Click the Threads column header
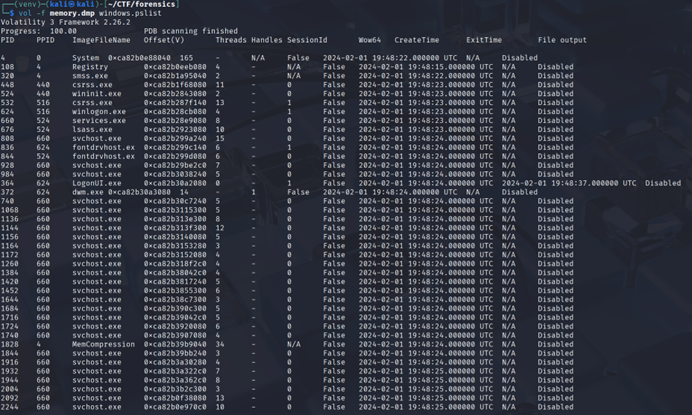 [231, 40]
